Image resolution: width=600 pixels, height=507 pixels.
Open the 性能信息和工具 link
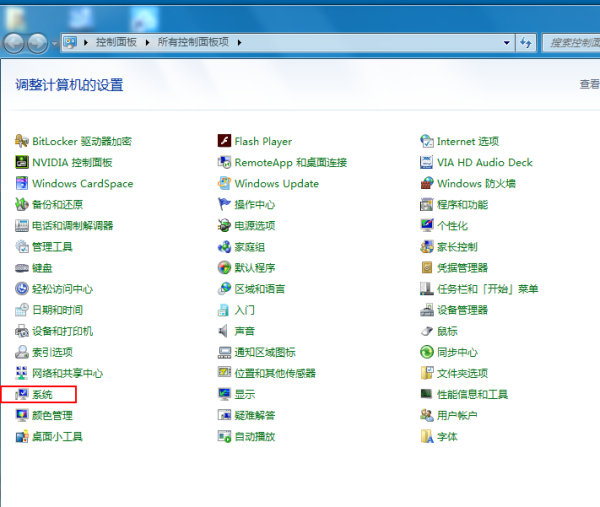pyautogui.click(x=472, y=394)
